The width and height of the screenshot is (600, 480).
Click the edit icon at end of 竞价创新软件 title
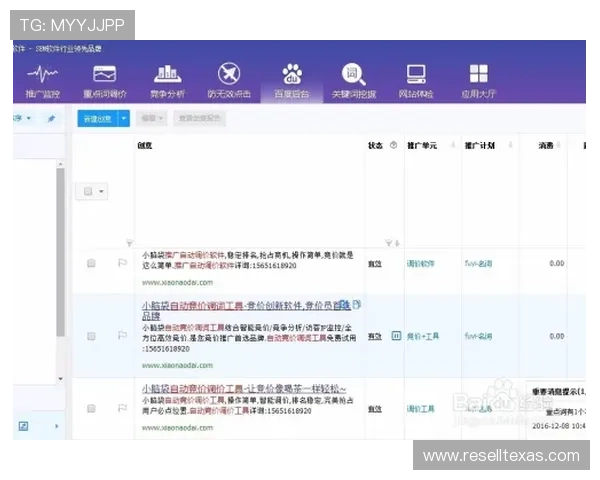pyautogui.click(x=344, y=305)
